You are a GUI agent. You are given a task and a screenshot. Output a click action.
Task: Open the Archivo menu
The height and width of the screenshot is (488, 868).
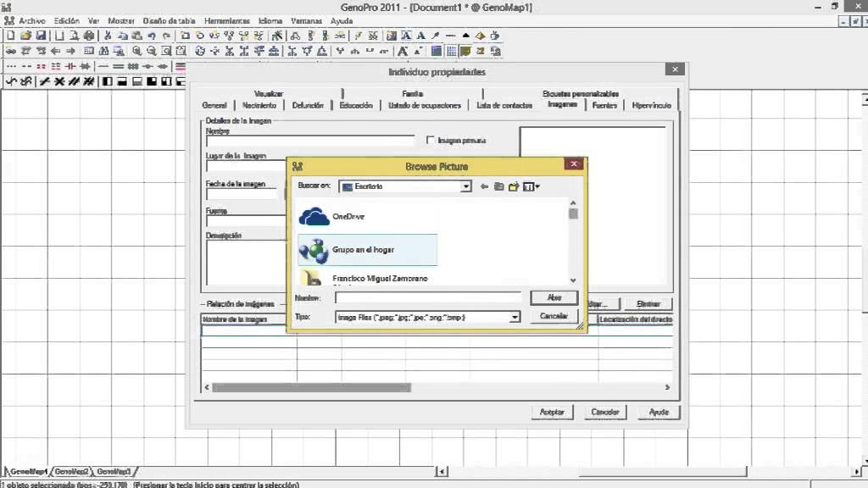tap(32, 20)
